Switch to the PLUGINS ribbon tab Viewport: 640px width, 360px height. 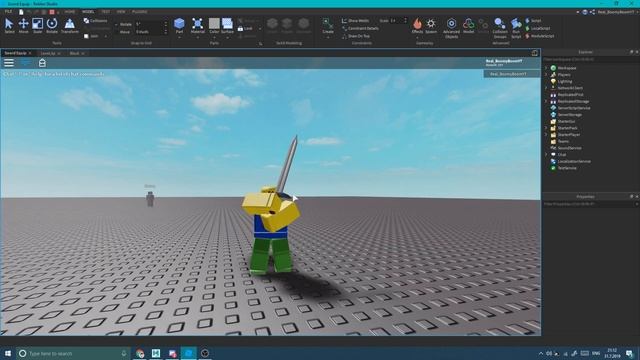tap(140, 12)
